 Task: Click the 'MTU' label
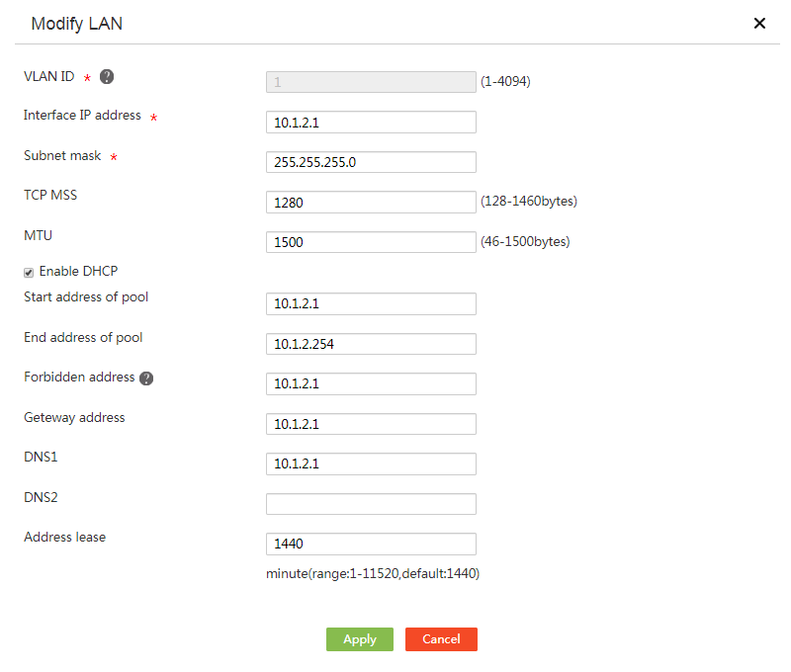pos(38,235)
